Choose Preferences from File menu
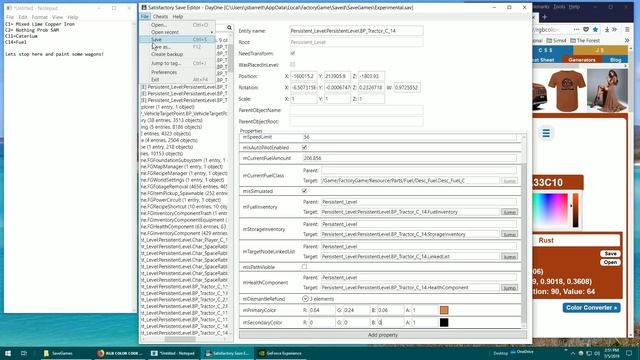 177,72
